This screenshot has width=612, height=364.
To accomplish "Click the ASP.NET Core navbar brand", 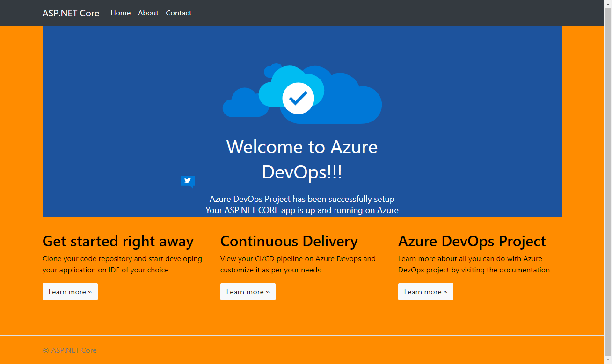I will point(71,13).
